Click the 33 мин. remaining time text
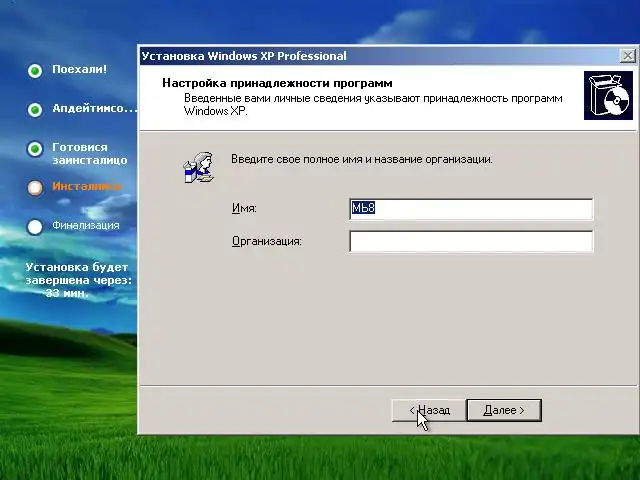 coord(67,293)
